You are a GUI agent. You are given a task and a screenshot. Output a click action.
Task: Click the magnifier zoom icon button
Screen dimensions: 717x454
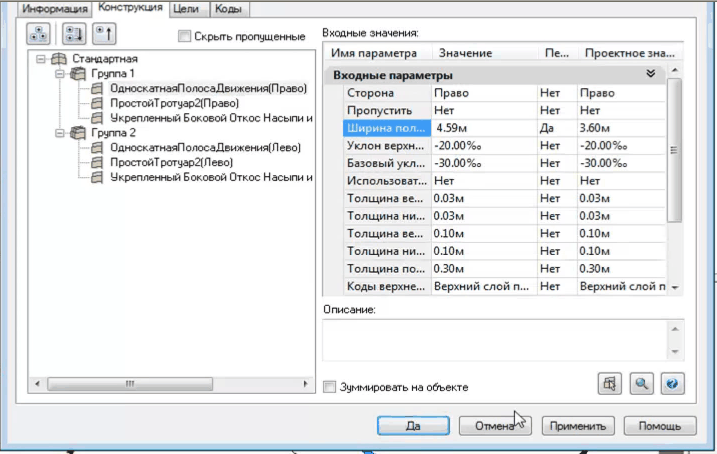(641, 384)
